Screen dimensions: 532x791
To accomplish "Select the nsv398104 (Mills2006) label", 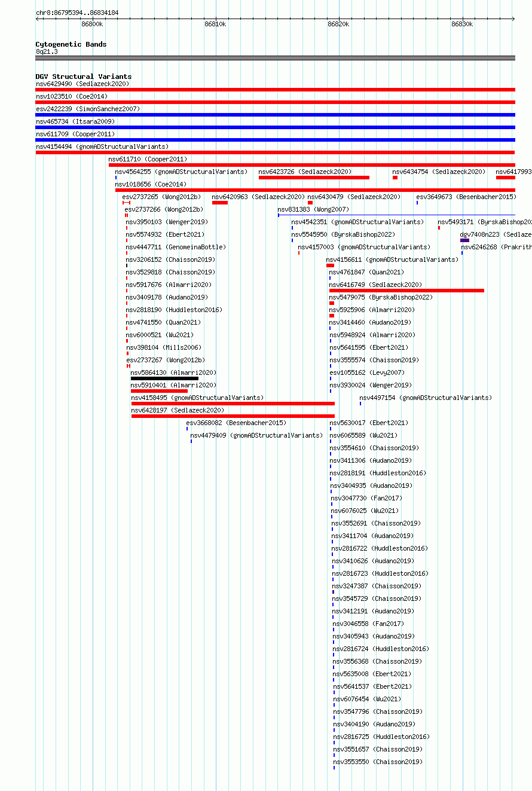I will pyautogui.click(x=164, y=348).
